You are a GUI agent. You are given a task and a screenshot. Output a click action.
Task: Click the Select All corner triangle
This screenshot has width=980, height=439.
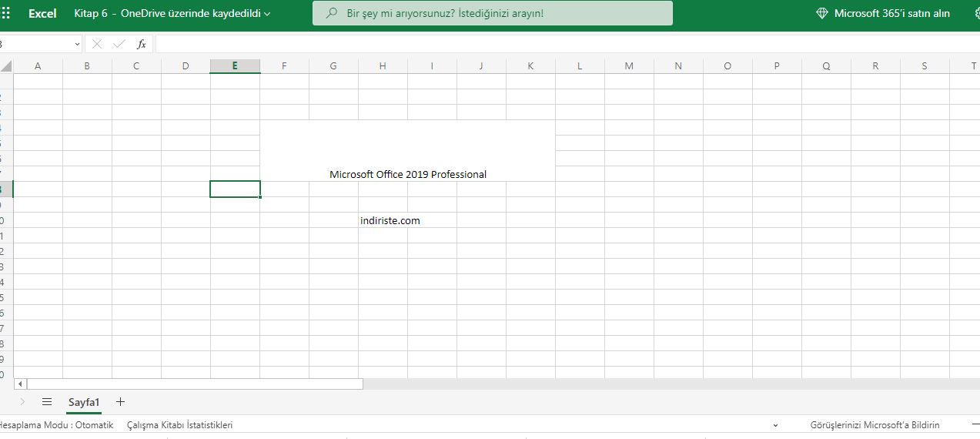coord(6,66)
